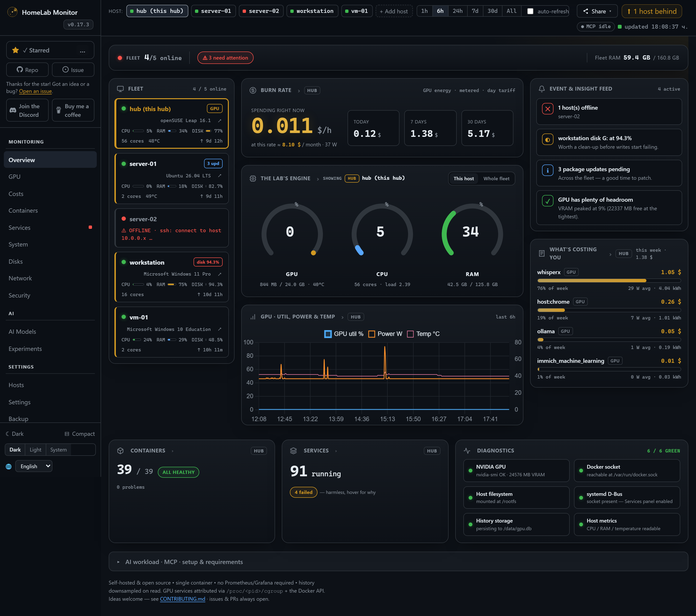Screen dimensions: 696x616
Task: Click chevron next to The Lab's Engine
Action: 318,179
